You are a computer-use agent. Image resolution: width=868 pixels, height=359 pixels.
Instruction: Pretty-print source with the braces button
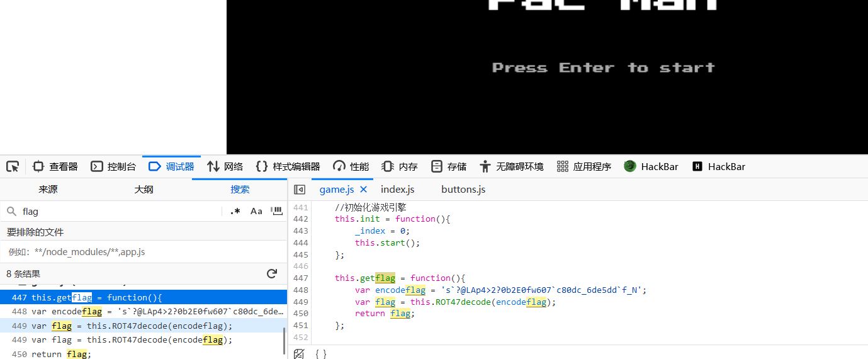point(321,353)
